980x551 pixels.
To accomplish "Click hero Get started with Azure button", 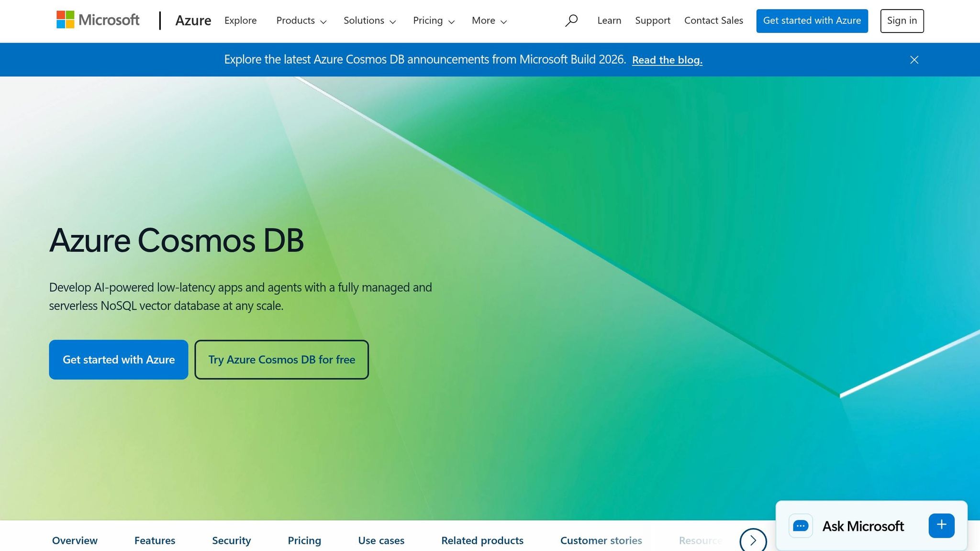I will click(x=119, y=360).
